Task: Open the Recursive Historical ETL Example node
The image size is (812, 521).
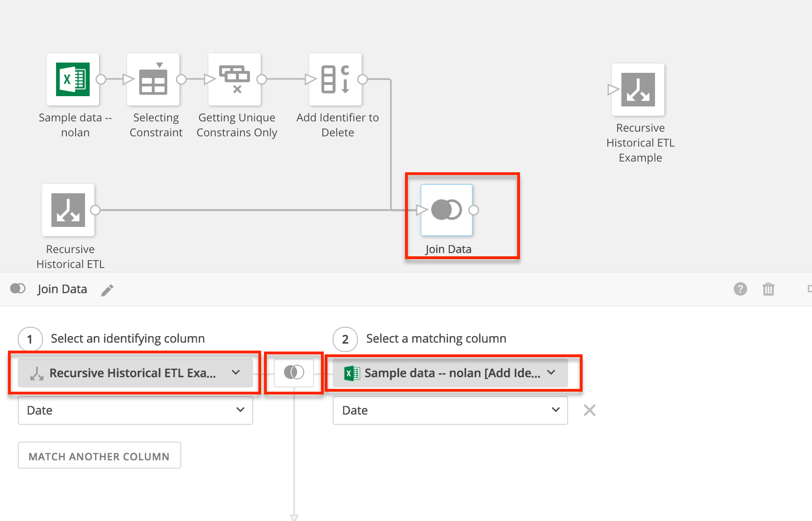Action: click(638, 90)
